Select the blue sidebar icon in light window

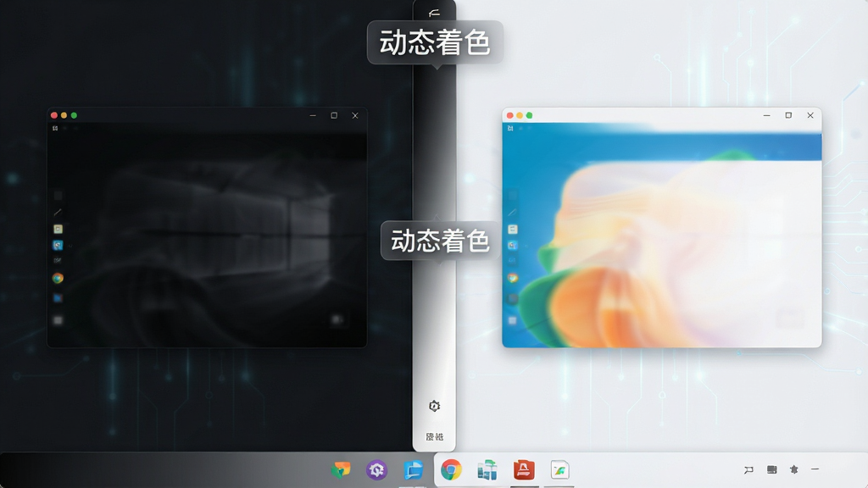pyautogui.click(x=513, y=245)
